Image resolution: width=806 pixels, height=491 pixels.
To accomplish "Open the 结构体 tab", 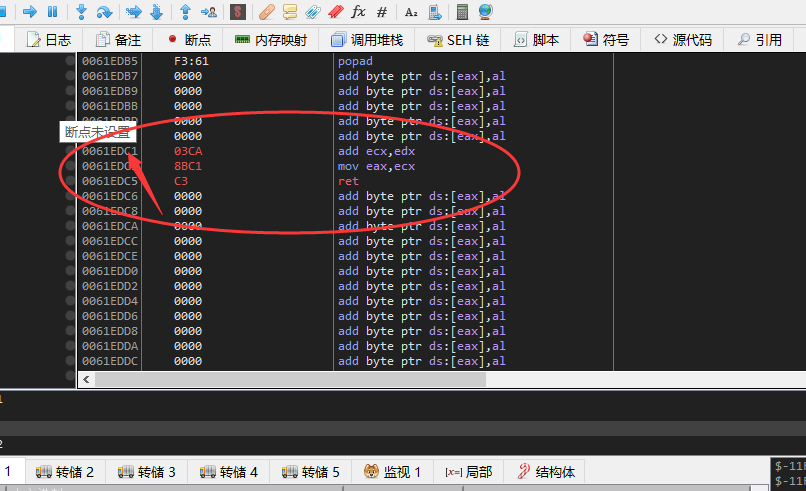I will [546, 472].
